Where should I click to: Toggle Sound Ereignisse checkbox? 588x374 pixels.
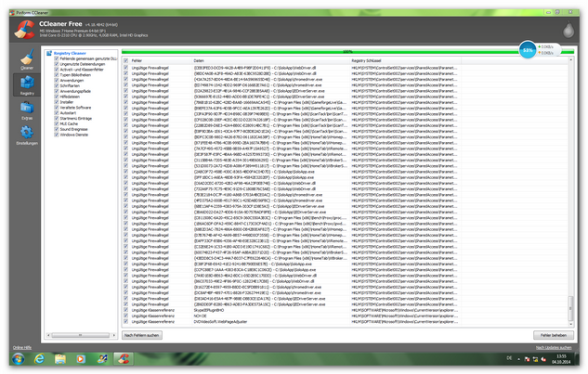(57, 129)
